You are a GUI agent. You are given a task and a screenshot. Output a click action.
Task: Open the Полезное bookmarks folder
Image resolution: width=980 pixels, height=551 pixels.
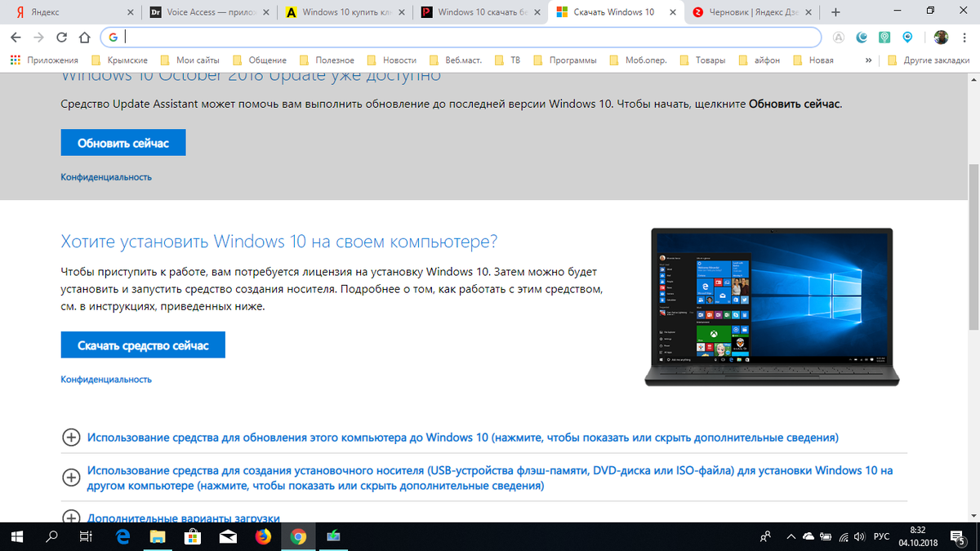tap(327, 60)
